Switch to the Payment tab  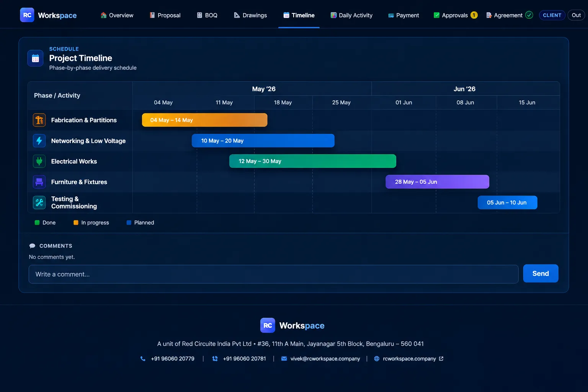coord(403,15)
